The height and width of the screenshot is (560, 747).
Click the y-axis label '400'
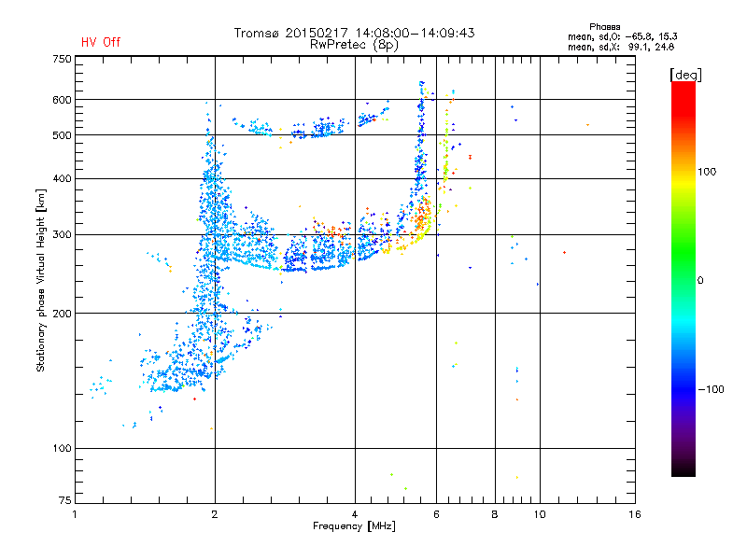63,179
